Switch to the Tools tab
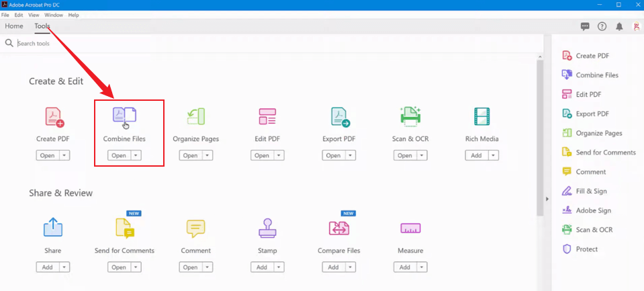 tap(42, 26)
